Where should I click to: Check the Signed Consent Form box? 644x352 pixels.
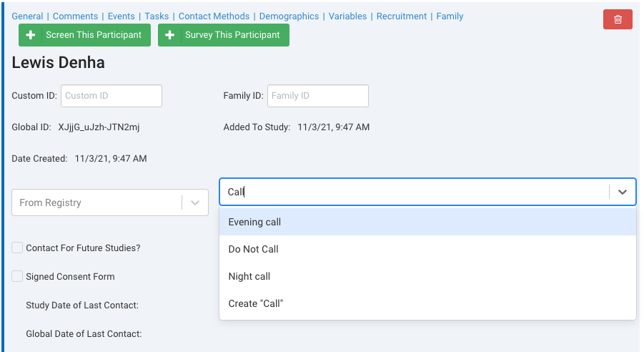[17, 276]
